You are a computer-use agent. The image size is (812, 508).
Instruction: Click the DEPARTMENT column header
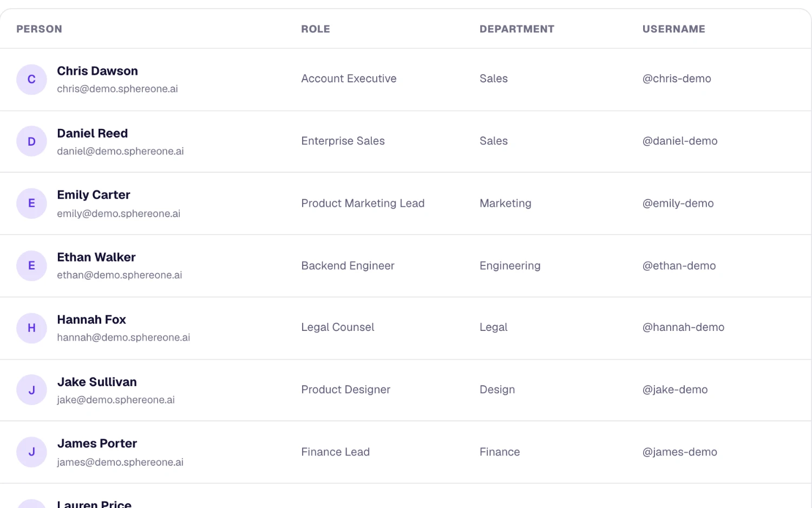pos(517,29)
